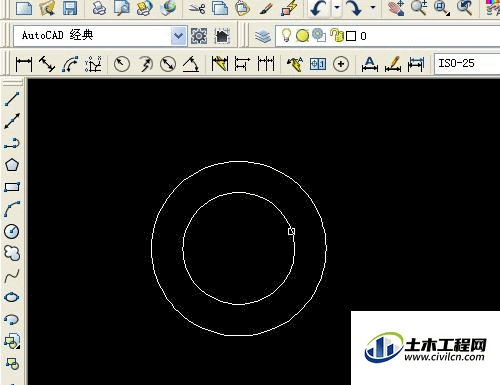This screenshot has width=500, height=385.
Task: Click the Dimension Text Edit icon
Action: pyautogui.click(x=393, y=64)
